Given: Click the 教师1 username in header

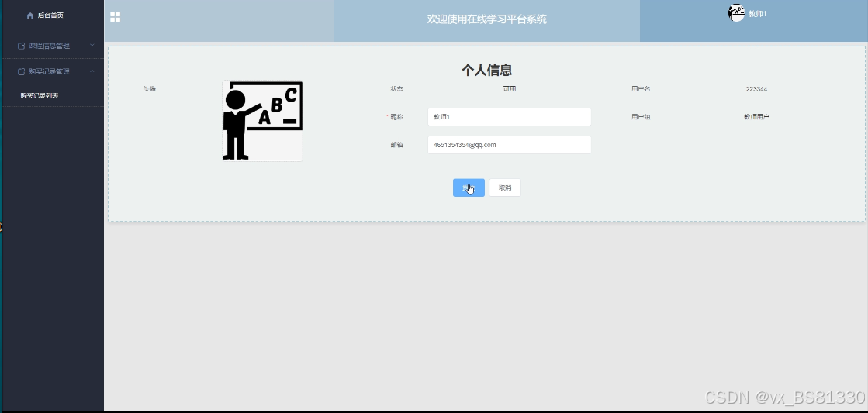Looking at the screenshot, I should [757, 14].
